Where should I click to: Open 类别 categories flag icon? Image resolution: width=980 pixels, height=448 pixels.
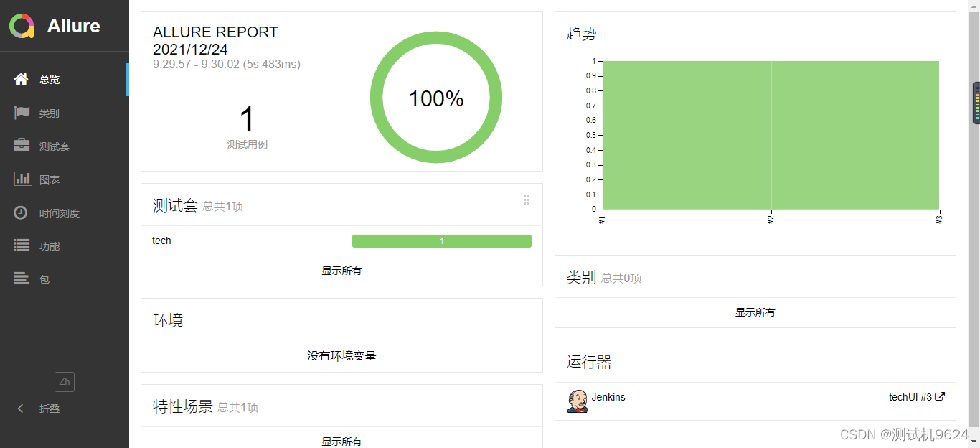(22, 113)
